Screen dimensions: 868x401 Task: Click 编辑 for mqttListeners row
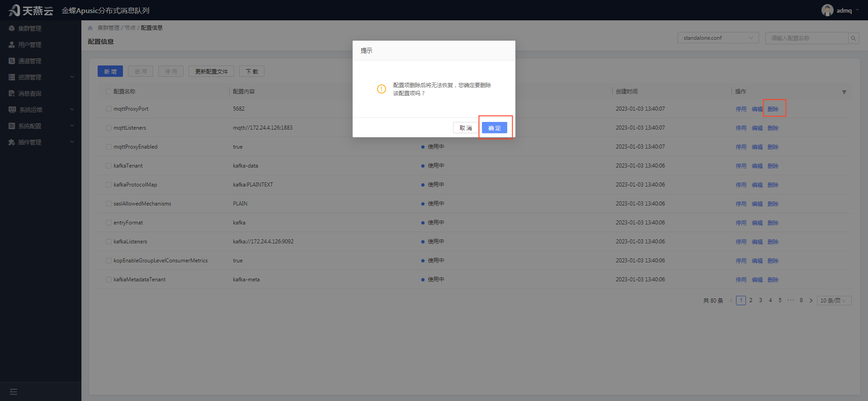tap(757, 128)
